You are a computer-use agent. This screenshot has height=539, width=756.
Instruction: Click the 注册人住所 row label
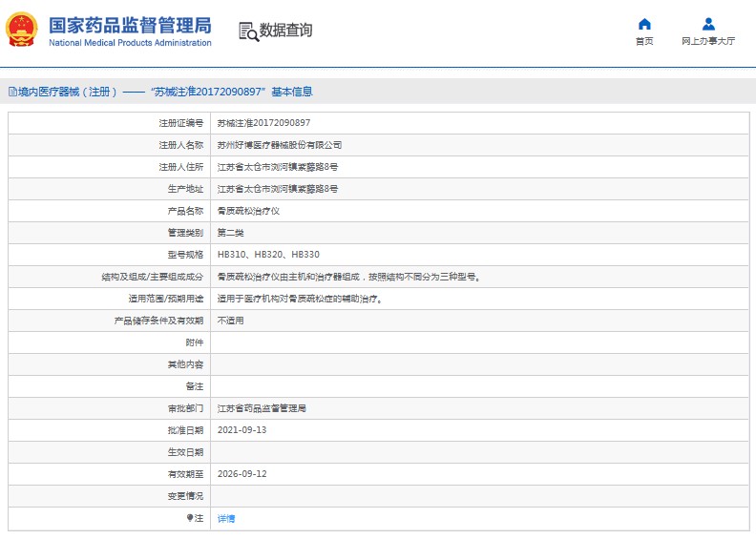181,167
